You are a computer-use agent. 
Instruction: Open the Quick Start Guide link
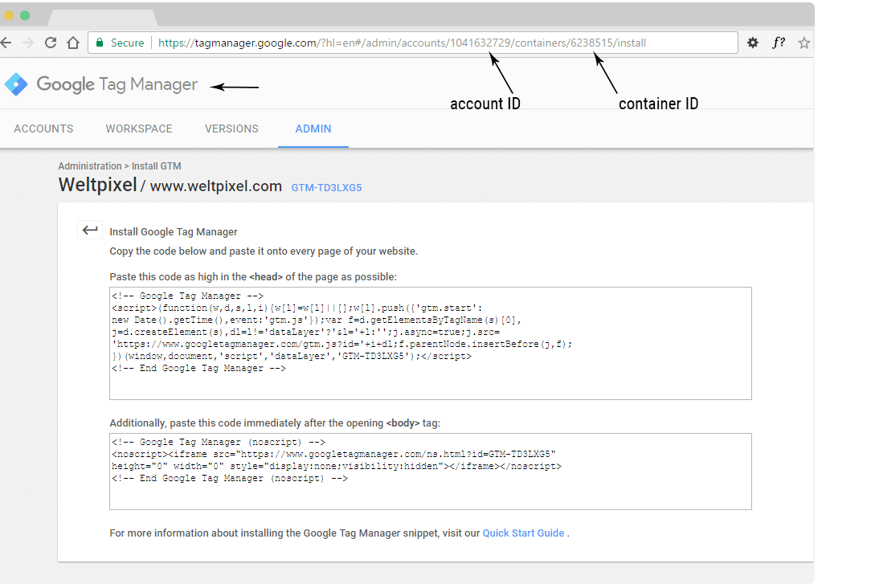point(523,533)
